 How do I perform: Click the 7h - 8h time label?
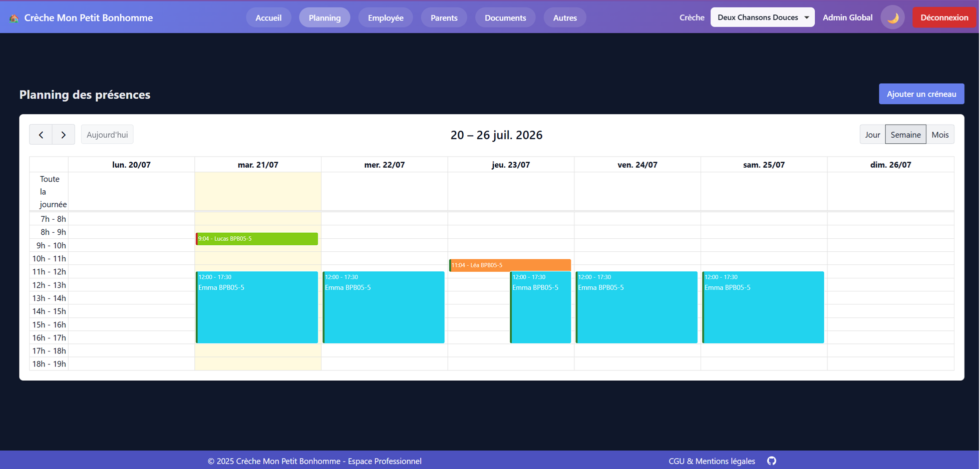coord(53,219)
